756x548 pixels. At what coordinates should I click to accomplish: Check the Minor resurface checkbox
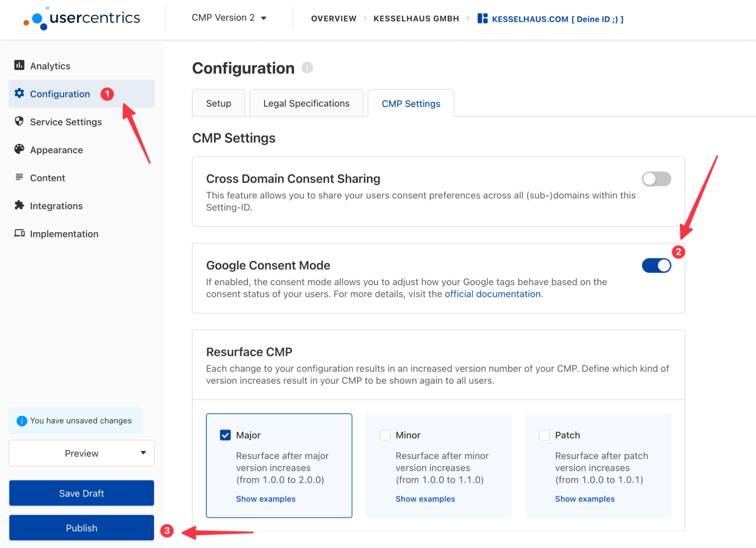point(385,435)
